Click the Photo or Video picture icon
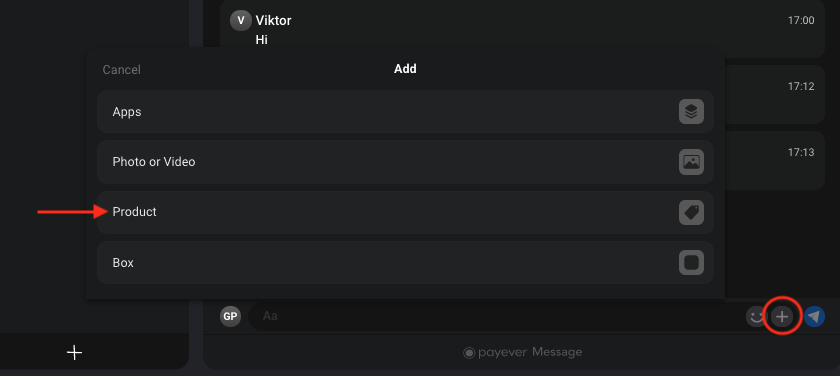Image resolution: width=840 pixels, height=376 pixels. [691, 162]
